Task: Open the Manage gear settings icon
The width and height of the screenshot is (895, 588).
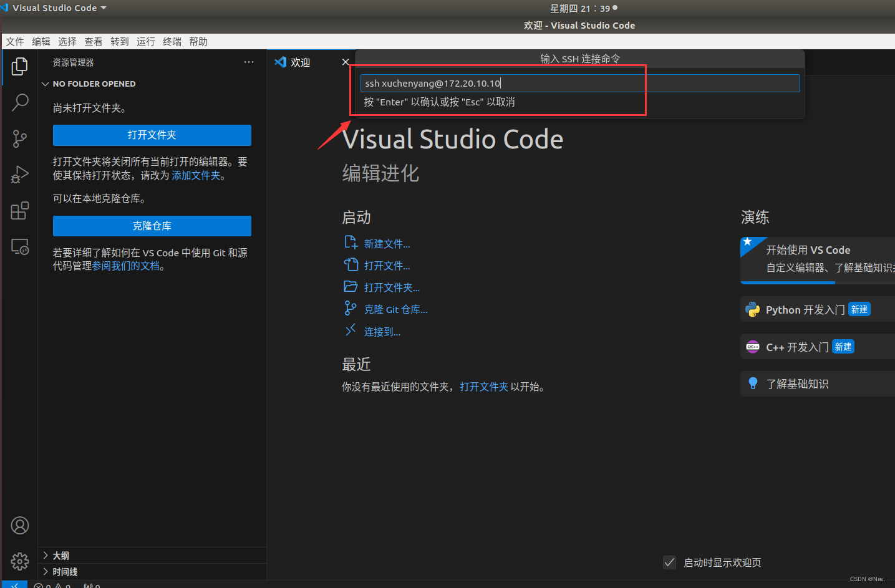Action: click(x=20, y=561)
